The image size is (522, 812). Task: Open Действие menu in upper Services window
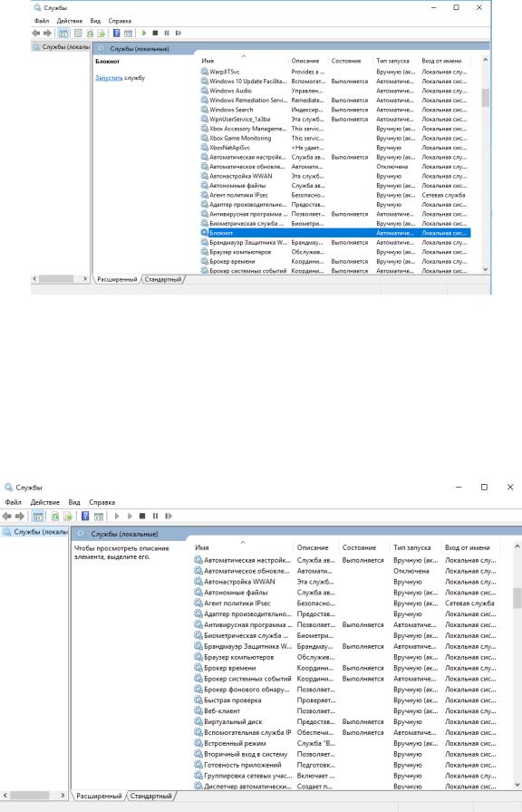(70, 21)
